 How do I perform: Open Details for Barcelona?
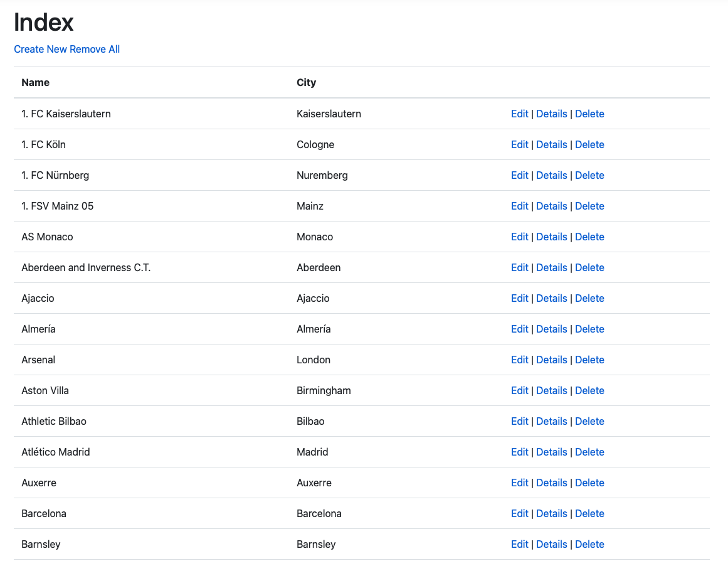(x=552, y=513)
